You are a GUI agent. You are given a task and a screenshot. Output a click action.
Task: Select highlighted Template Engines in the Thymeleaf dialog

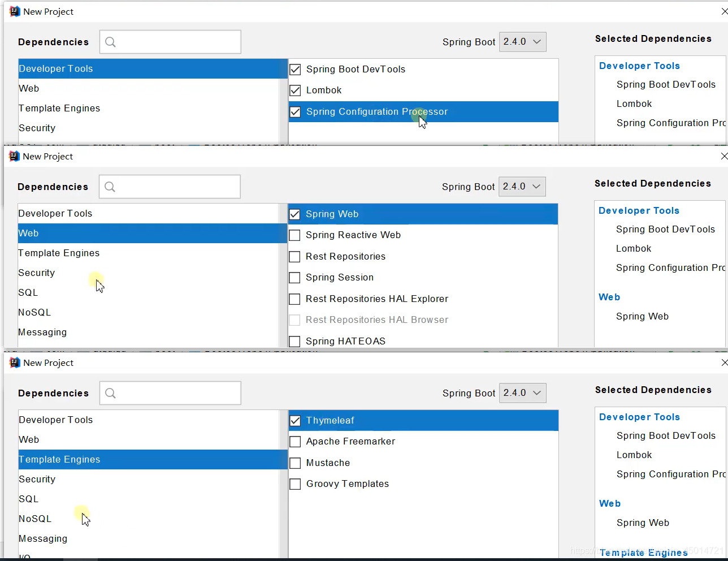[x=153, y=459]
